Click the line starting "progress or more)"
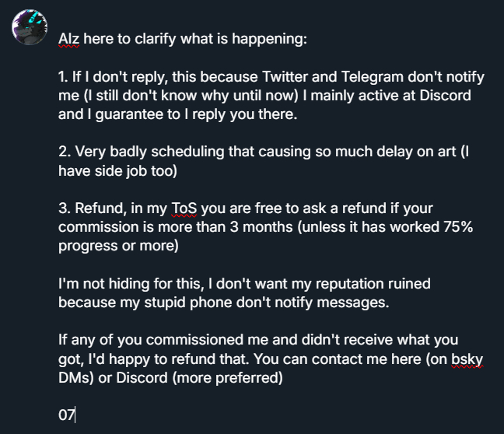This screenshot has height=434, width=504. point(119,246)
